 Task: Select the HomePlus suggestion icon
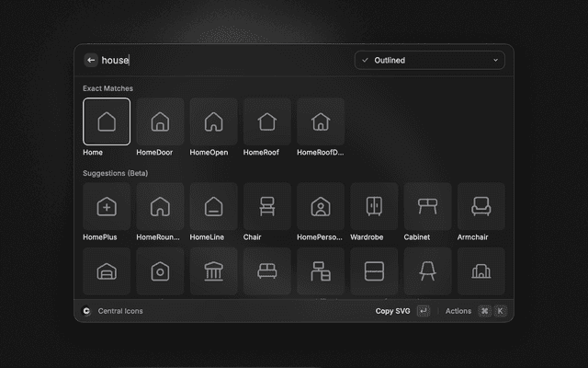tap(107, 206)
